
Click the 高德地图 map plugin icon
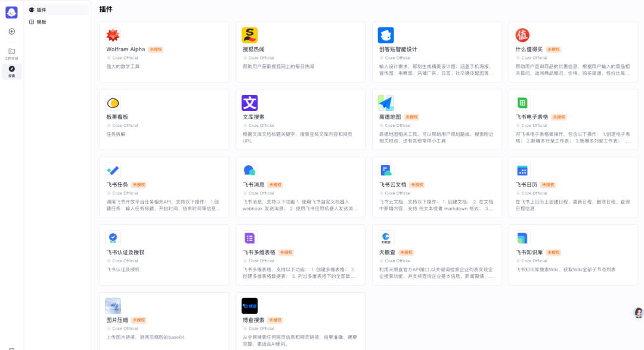pos(386,101)
